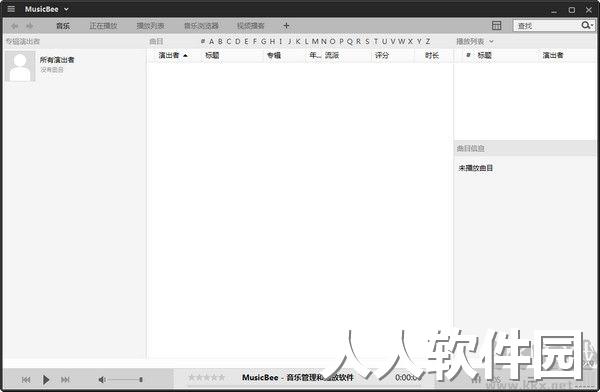The image size is (600, 392).
Task: Toggle the 演出者 sort direction arrow
Action: click(x=186, y=56)
